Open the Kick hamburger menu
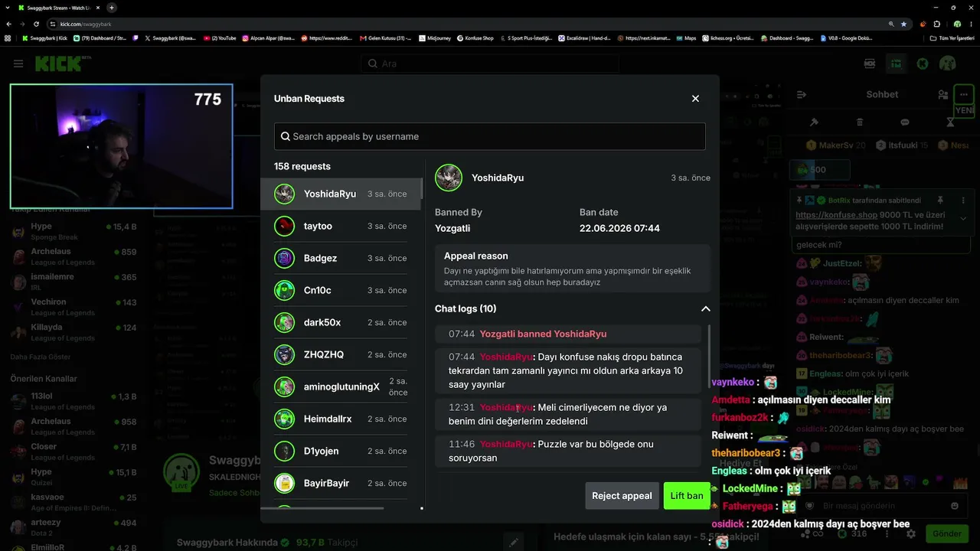The height and width of the screenshot is (551, 980). tap(18, 64)
